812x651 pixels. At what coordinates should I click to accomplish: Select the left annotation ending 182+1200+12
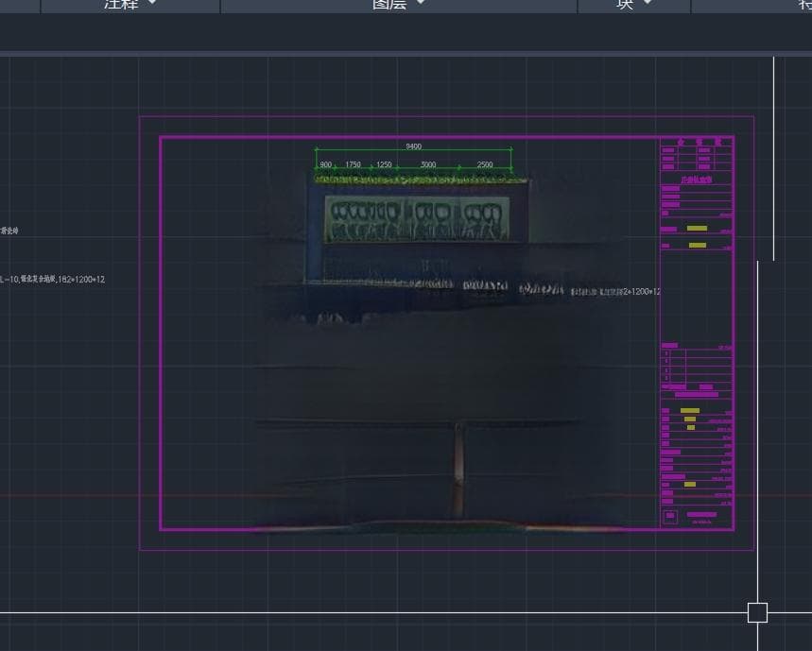(x=52, y=280)
